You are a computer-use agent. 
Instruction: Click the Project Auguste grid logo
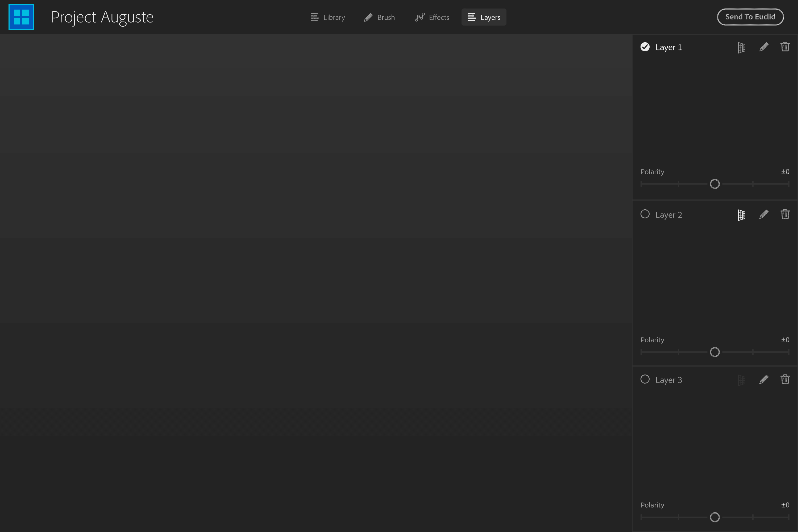click(x=21, y=17)
